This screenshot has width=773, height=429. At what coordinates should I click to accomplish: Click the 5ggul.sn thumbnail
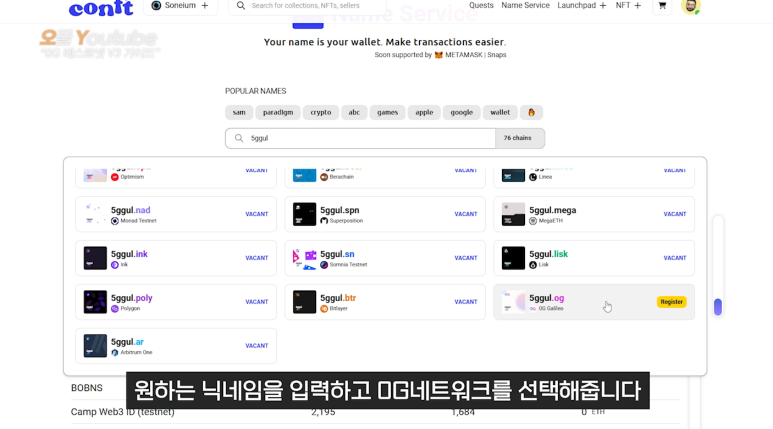pos(304,258)
